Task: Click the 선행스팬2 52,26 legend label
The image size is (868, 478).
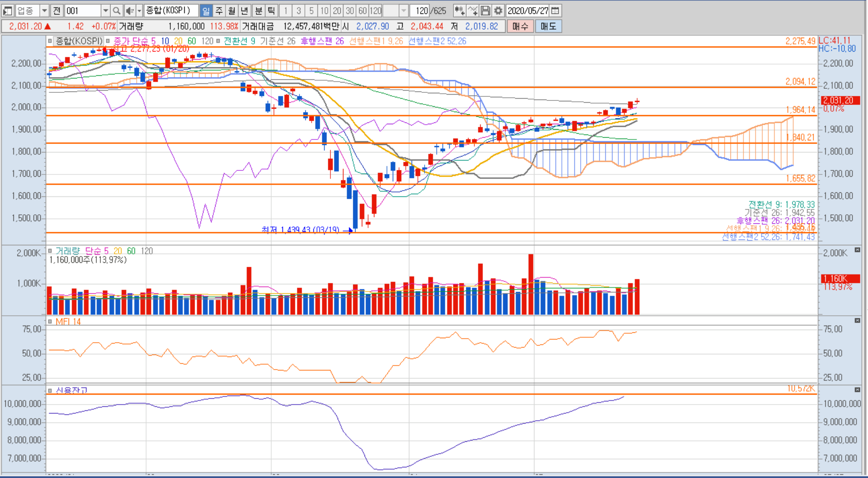Action: [437, 41]
